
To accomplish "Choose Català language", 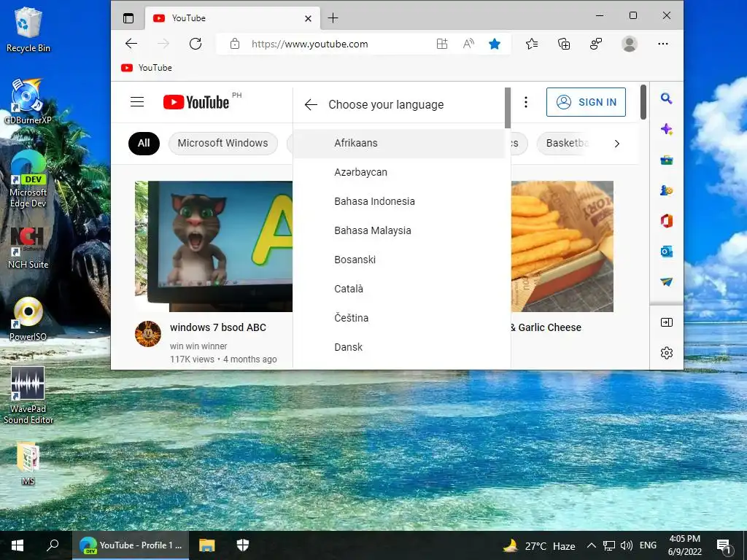I will pyautogui.click(x=399, y=289).
